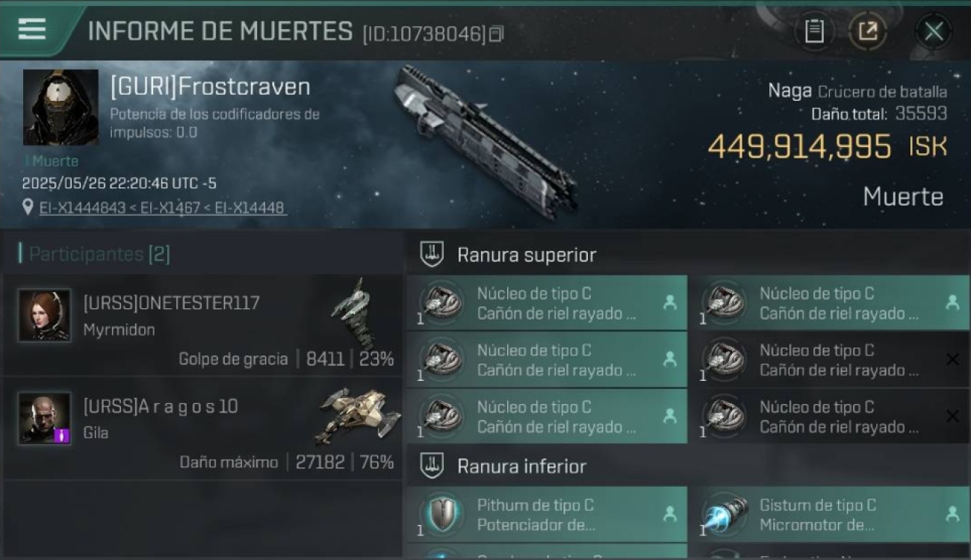The height and width of the screenshot is (560, 971).
Task: Collapse the Ranura superior section
Action: (687, 255)
